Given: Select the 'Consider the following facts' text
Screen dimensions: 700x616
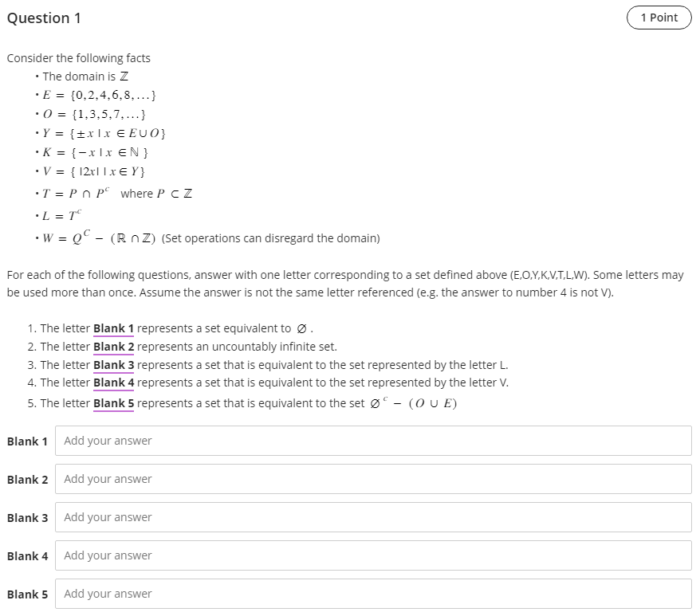Looking at the screenshot, I should 78,57.
